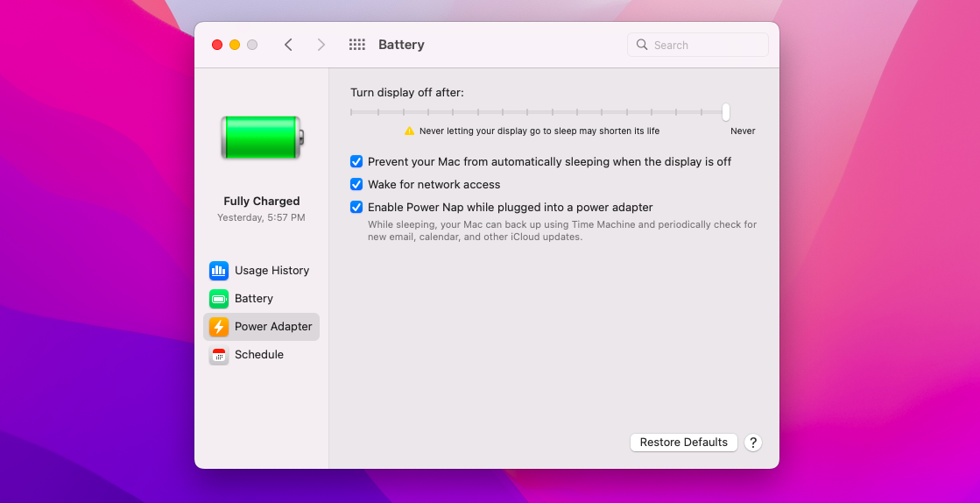Viewport: 980px width, 503px height.
Task: Click the display off slider thumb
Action: (x=726, y=112)
